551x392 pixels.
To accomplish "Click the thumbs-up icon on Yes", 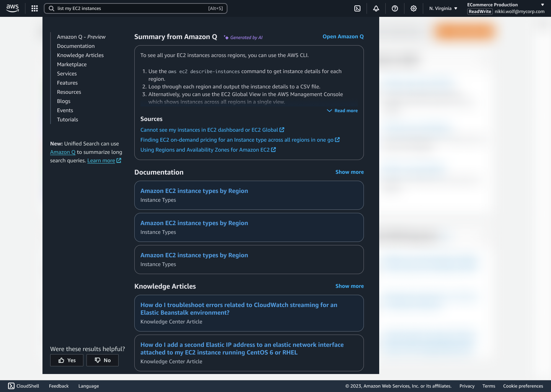I will (x=61, y=360).
